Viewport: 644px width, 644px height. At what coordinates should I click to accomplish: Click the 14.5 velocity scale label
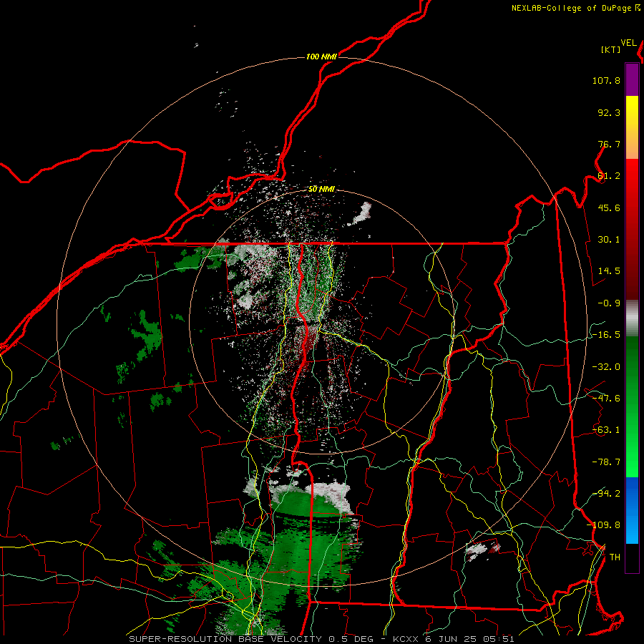pyautogui.click(x=609, y=271)
